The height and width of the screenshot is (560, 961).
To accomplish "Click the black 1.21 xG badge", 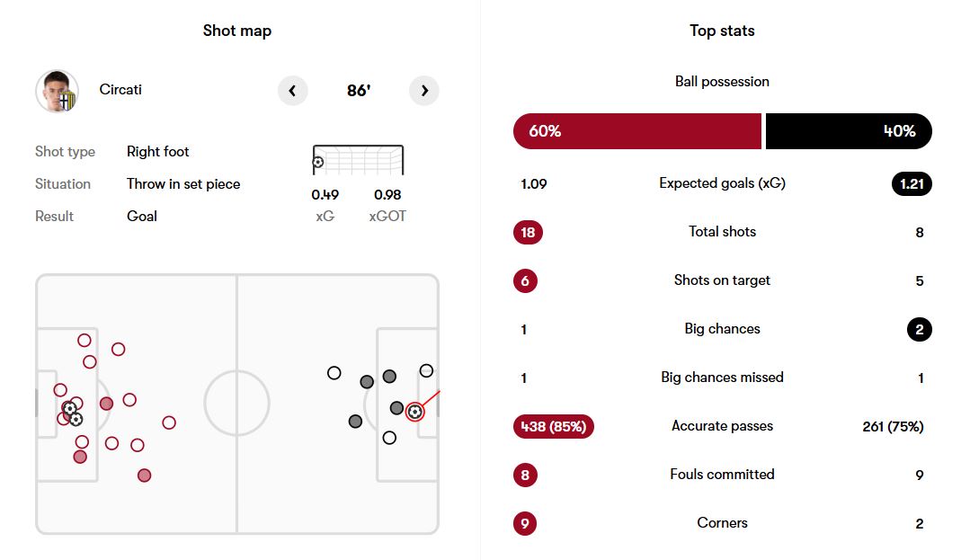I will 912,184.
